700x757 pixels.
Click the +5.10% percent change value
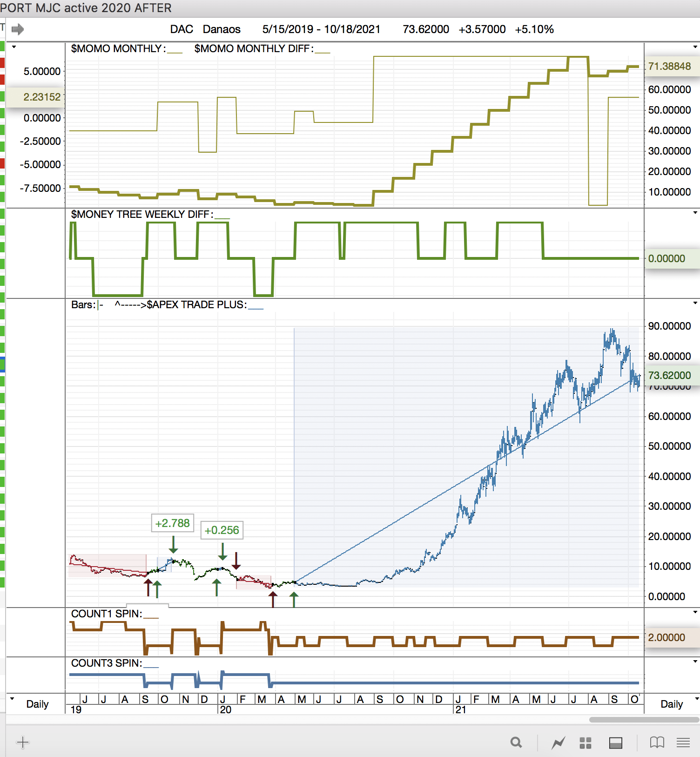tap(534, 29)
